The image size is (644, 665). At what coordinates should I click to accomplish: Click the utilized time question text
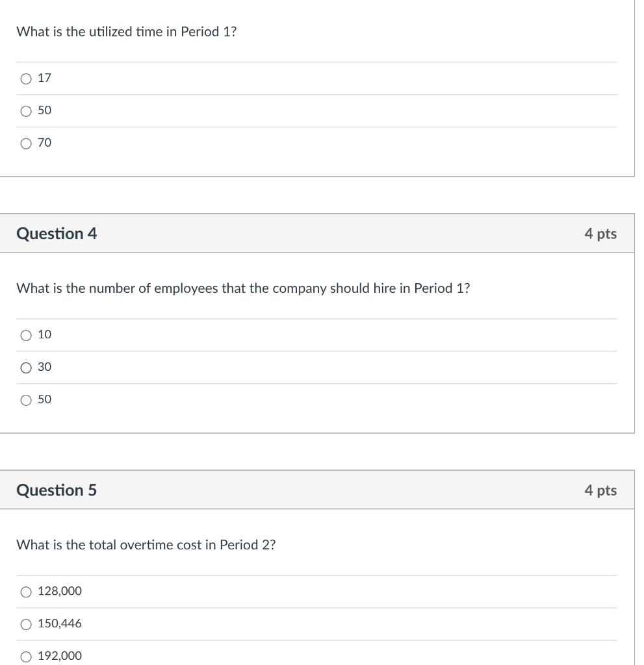127,31
